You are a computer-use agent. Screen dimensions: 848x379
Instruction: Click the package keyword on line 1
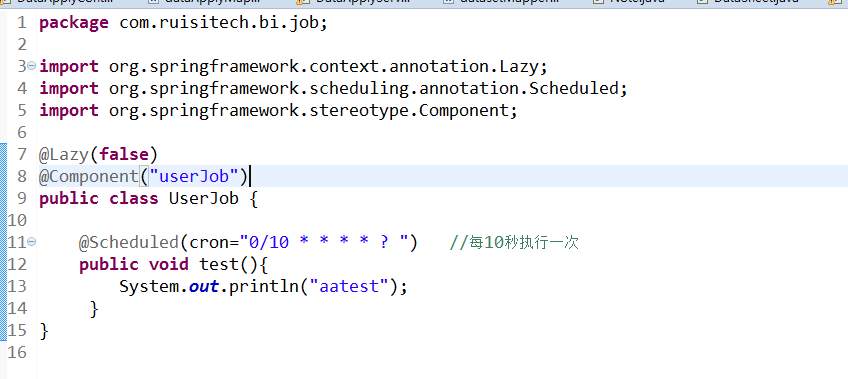[x=74, y=24]
